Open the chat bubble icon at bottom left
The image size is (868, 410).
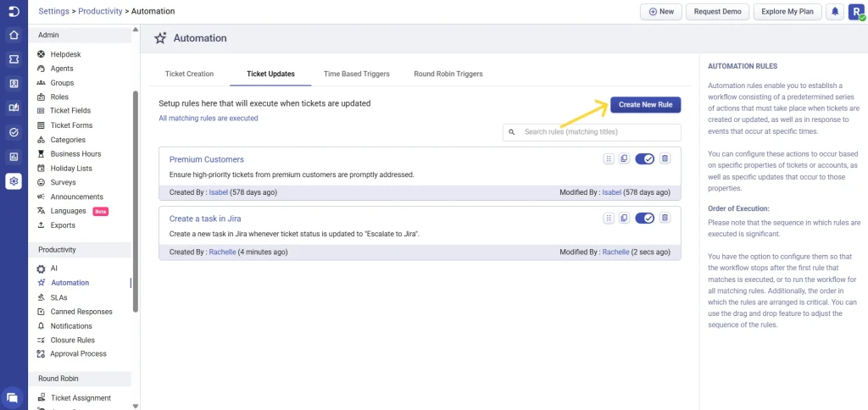tap(12, 397)
